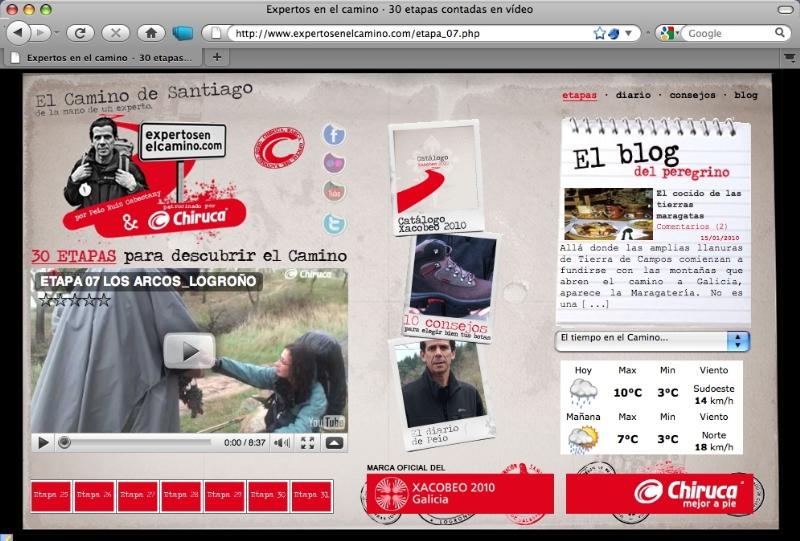This screenshot has height=541, width=800.
Task: Click the blue feed icon in address bar
Action: pos(614,33)
